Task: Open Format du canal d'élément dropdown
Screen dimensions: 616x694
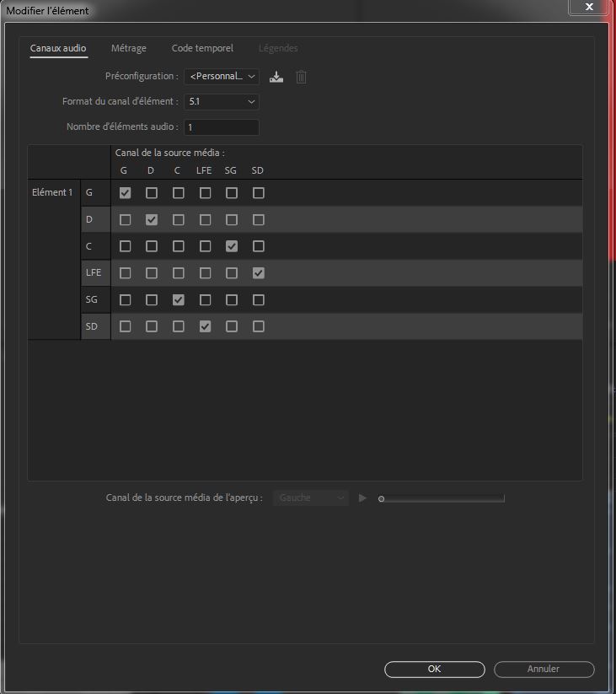Action: point(222,102)
